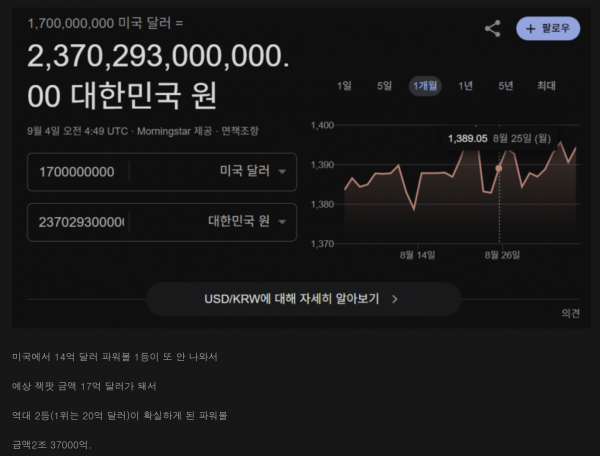Click the 8월 14일 axis label
The image size is (600, 456).
pyautogui.click(x=417, y=255)
